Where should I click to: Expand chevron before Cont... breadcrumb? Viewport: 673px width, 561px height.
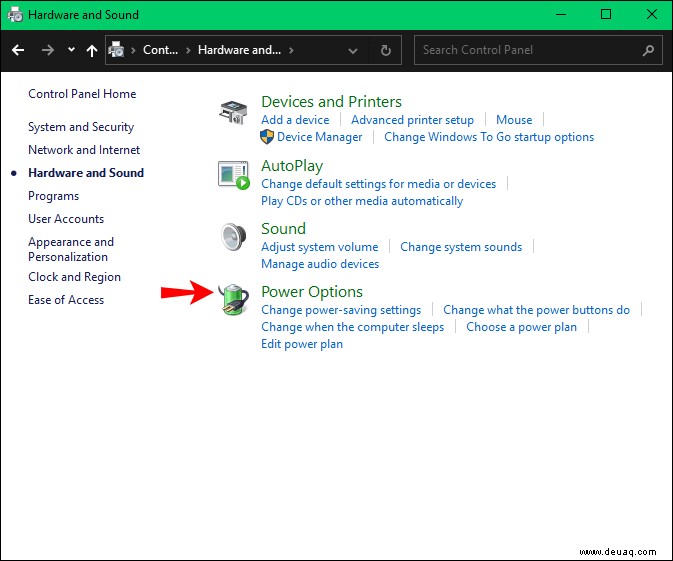tap(133, 50)
